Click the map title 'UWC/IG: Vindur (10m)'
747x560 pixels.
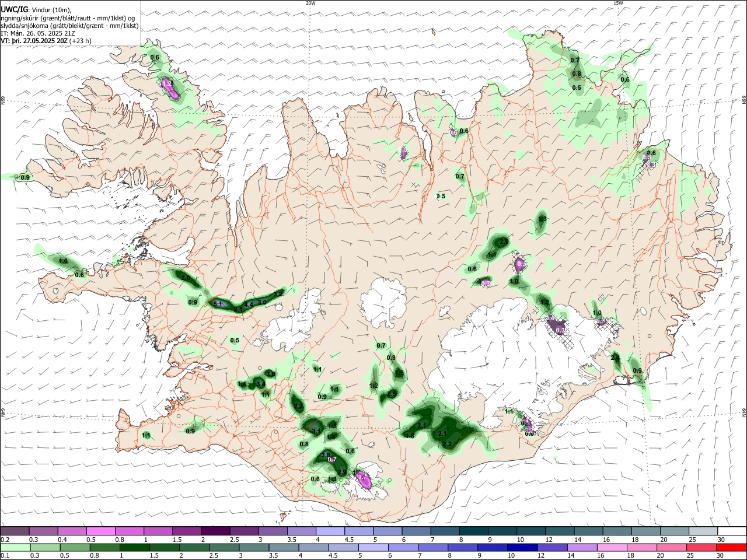[36, 10]
